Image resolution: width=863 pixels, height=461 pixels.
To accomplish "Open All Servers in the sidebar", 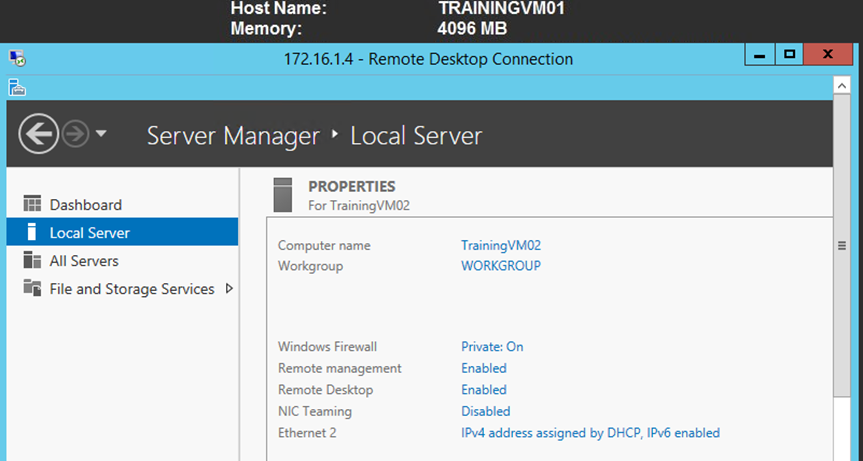I will (84, 261).
